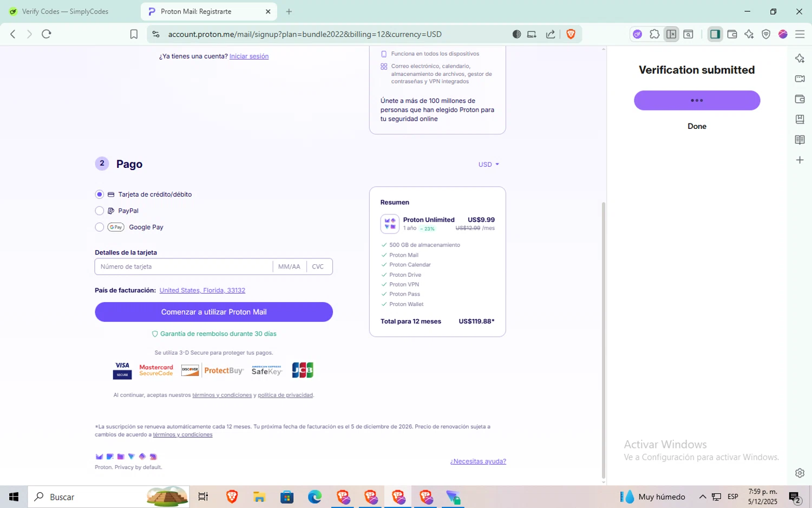
Task: Click the page vertical scrollbar
Action: pos(604,340)
